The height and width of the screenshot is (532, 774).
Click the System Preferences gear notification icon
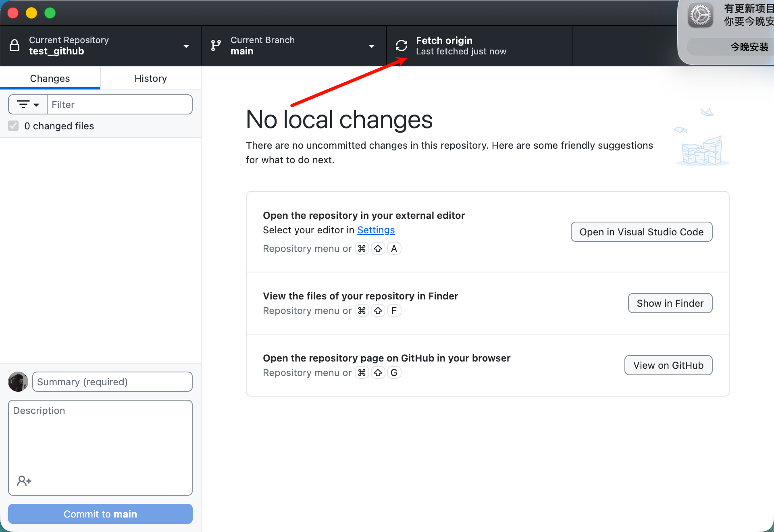click(x=701, y=16)
